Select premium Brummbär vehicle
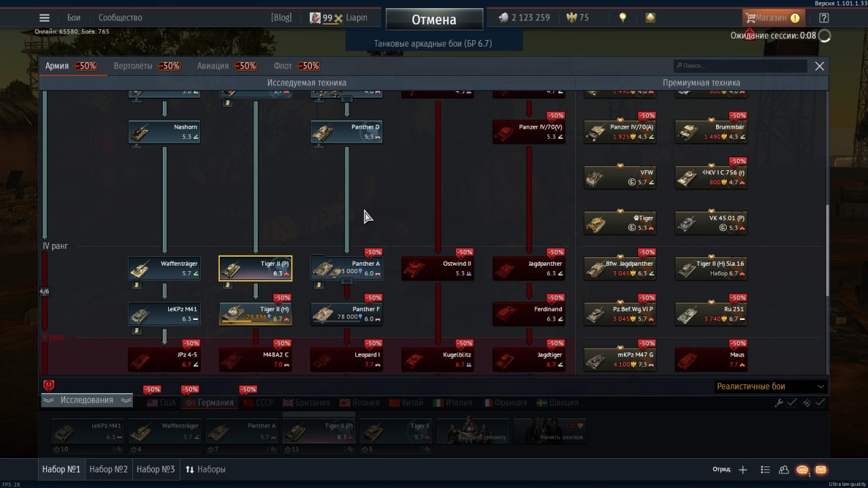Viewport: 868px width, 488px height. click(x=711, y=132)
